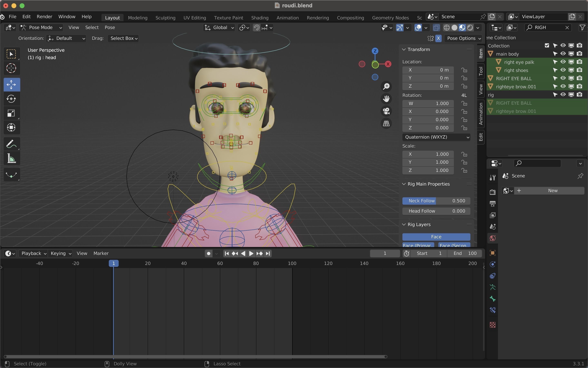
Task: Open the Select Box drag dropdown
Action: coord(123,38)
